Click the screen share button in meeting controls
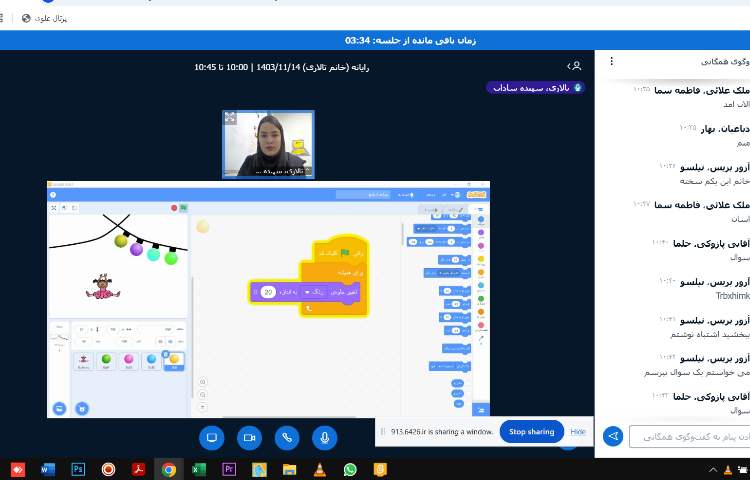The height and width of the screenshot is (480, 750). (x=211, y=437)
